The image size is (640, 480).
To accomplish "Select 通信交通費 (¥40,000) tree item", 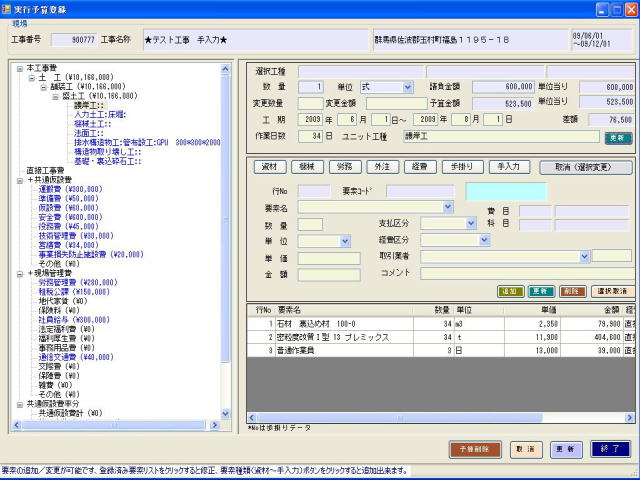I will [x=76, y=358].
